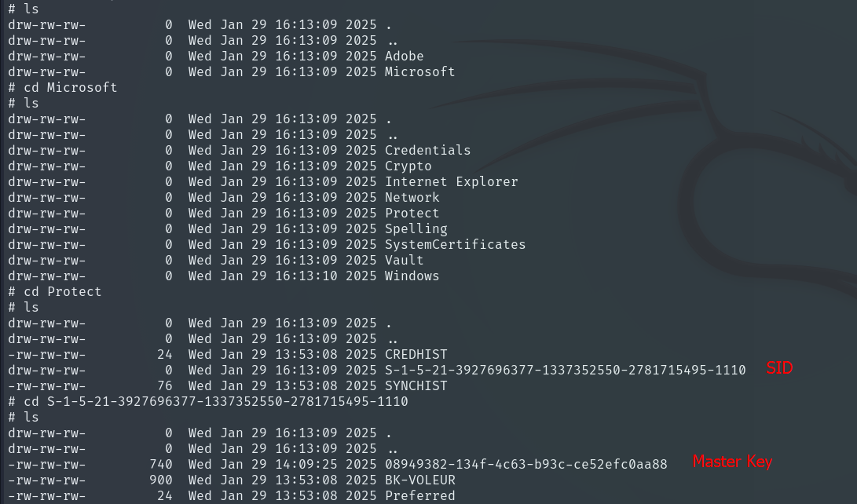The width and height of the screenshot is (857, 504).
Task: Click the Microsoft directory name in the listing
Action: point(419,72)
